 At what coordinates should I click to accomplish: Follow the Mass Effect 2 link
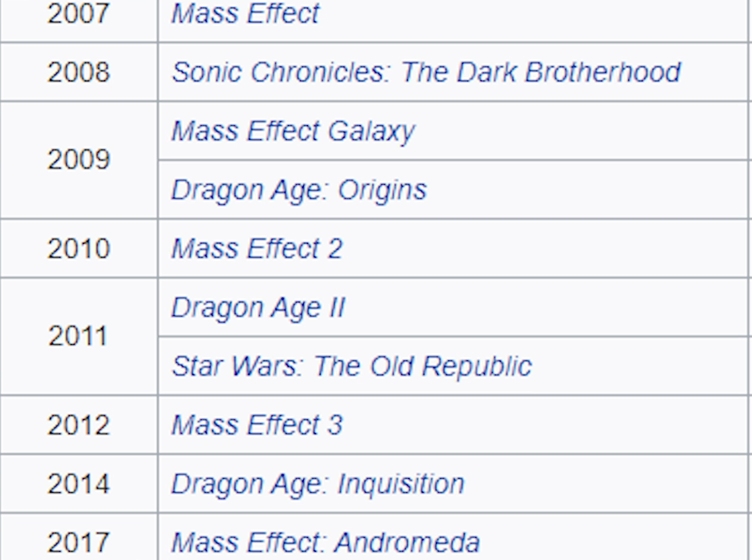pos(256,249)
